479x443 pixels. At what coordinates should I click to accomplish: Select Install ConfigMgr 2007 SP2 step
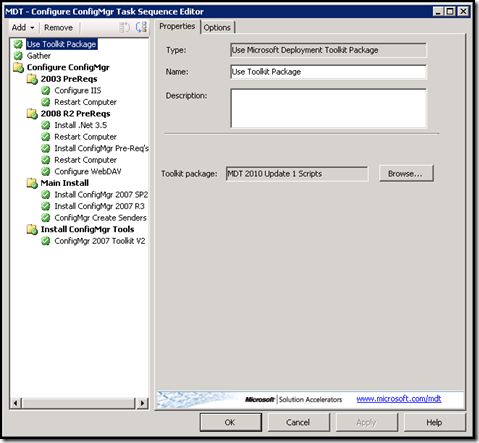click(x=101, y=195)
